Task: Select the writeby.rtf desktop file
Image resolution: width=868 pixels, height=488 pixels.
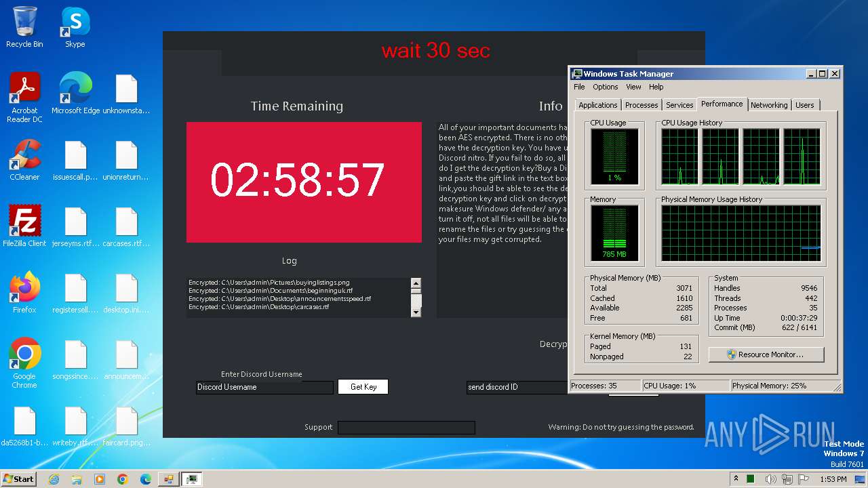Action: [75, 426]
